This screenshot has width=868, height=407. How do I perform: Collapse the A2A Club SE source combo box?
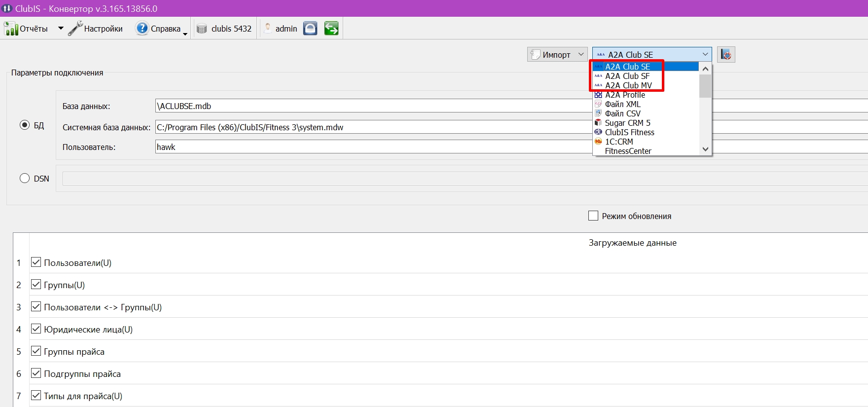pyautogui.click(x=652, y=54)
